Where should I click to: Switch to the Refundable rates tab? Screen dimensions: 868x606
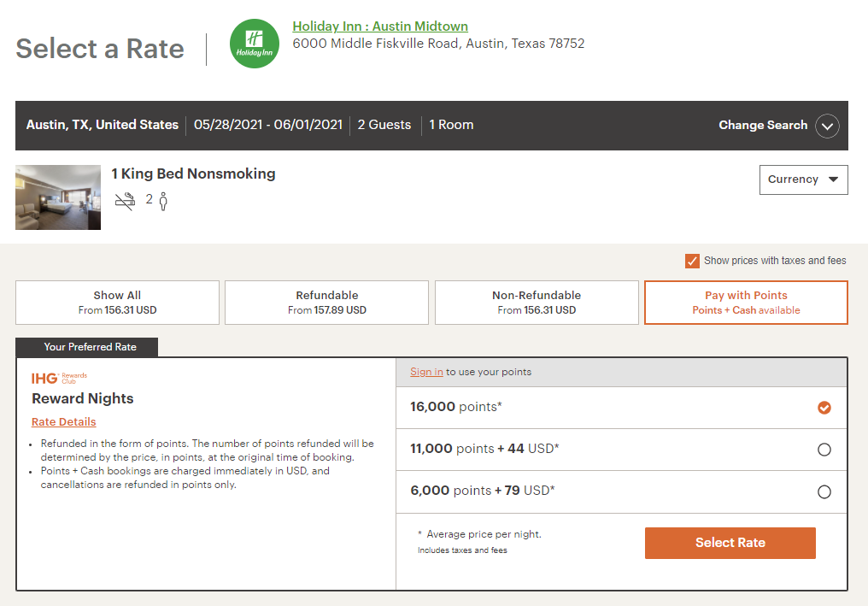click(326, 303)
